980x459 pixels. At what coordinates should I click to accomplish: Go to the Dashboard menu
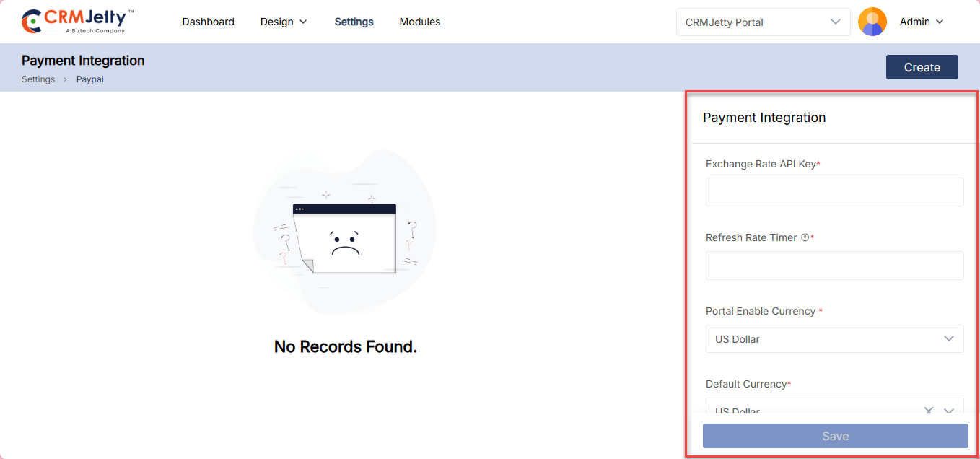click(x=208, y=22)
